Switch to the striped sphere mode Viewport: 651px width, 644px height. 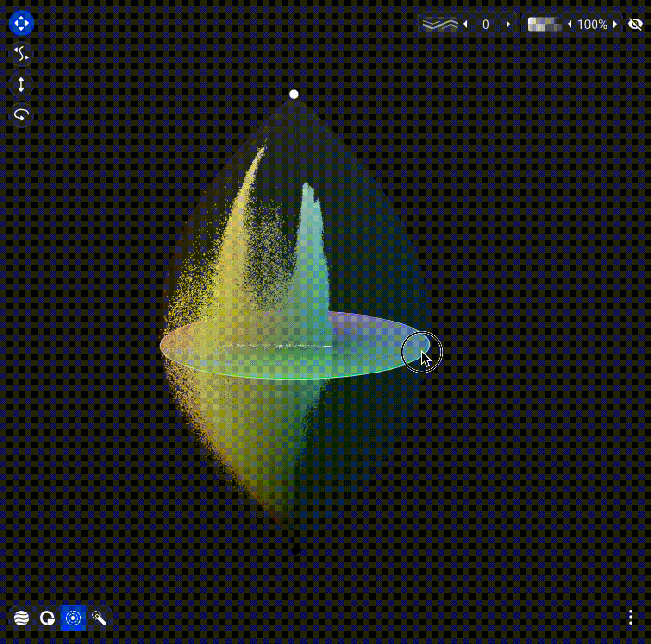(22, 618)
